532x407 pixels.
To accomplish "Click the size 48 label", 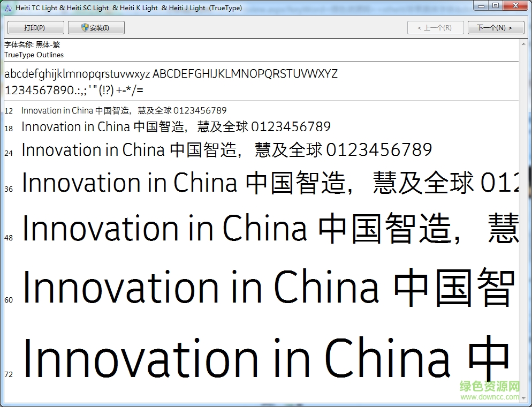I will click(x=9, y=238).
